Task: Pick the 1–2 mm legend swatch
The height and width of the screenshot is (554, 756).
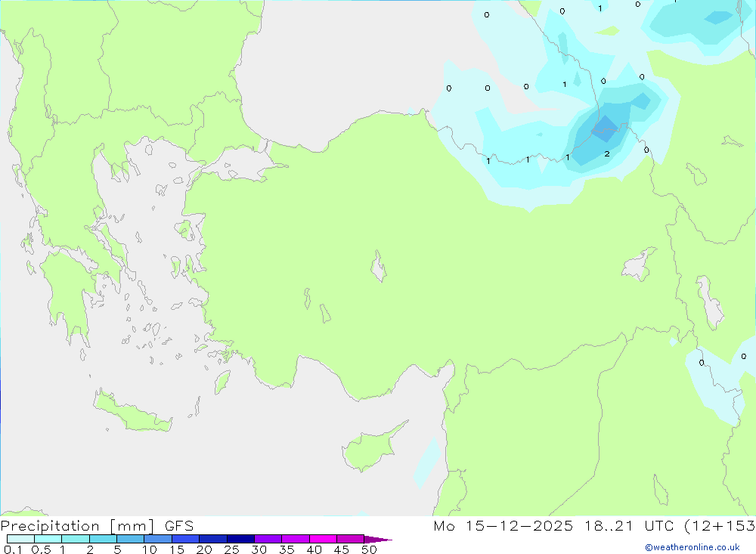Action: point(76,539)
